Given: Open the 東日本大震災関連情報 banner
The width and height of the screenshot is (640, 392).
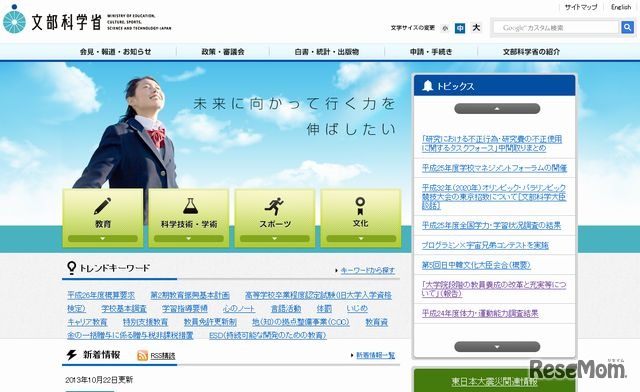Looking at the screenshot, I should pyautogui.click(x=495, y=382).
